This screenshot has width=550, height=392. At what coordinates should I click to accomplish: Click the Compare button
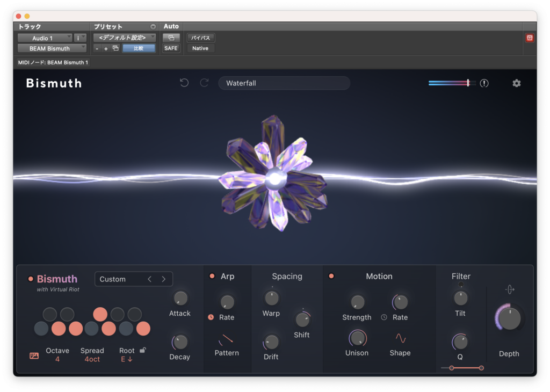[139, 48]
